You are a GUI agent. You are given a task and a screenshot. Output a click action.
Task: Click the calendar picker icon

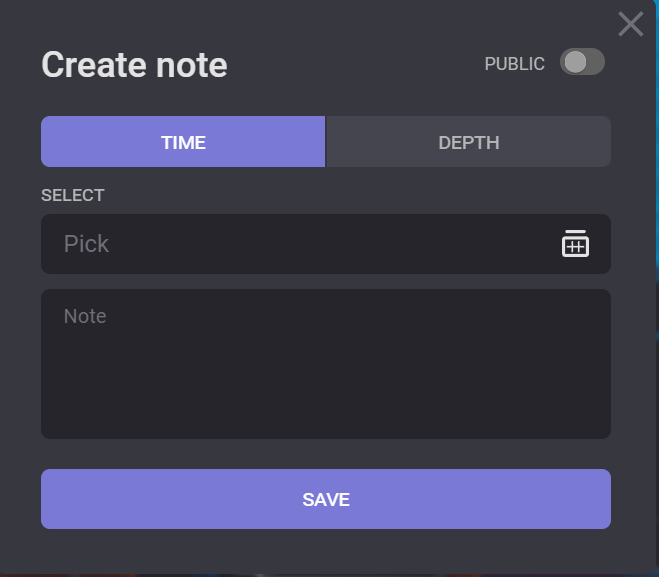coord(575,244)
